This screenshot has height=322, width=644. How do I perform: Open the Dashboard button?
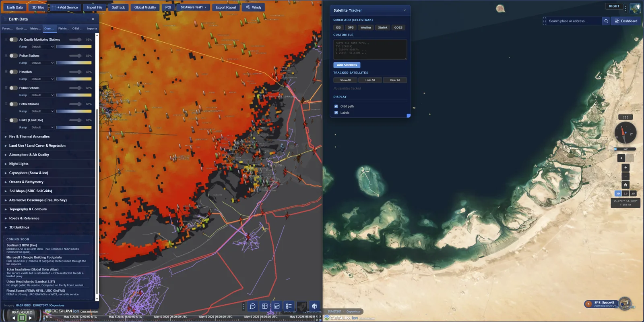626,21
